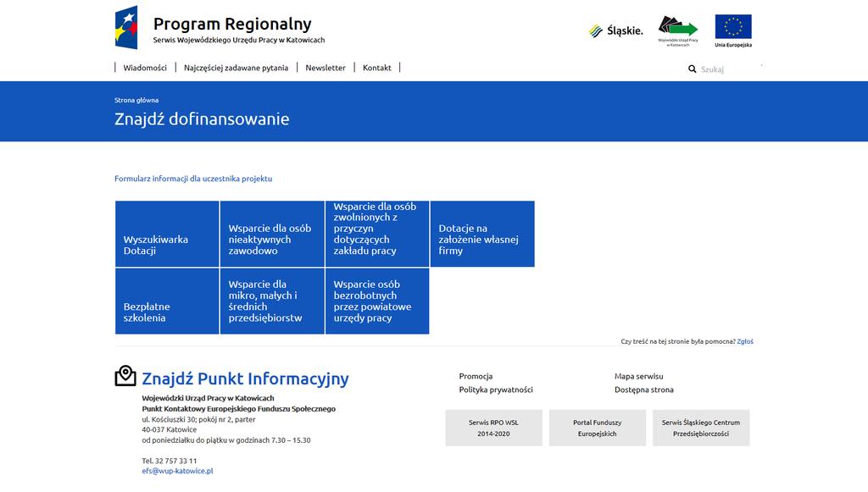Image resolution: width=868 pixels, height=492 pixels.
Task: Click the efs@wup-katowice.pl email link
Action: click(x=177, y=471)
